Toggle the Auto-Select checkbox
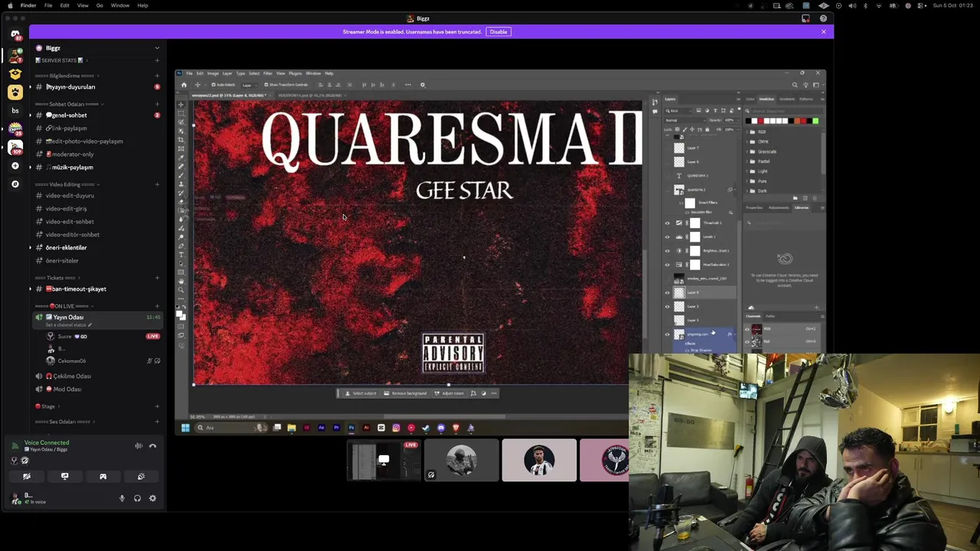This screenshot has width=980, height=551. (x=214, y=84)
